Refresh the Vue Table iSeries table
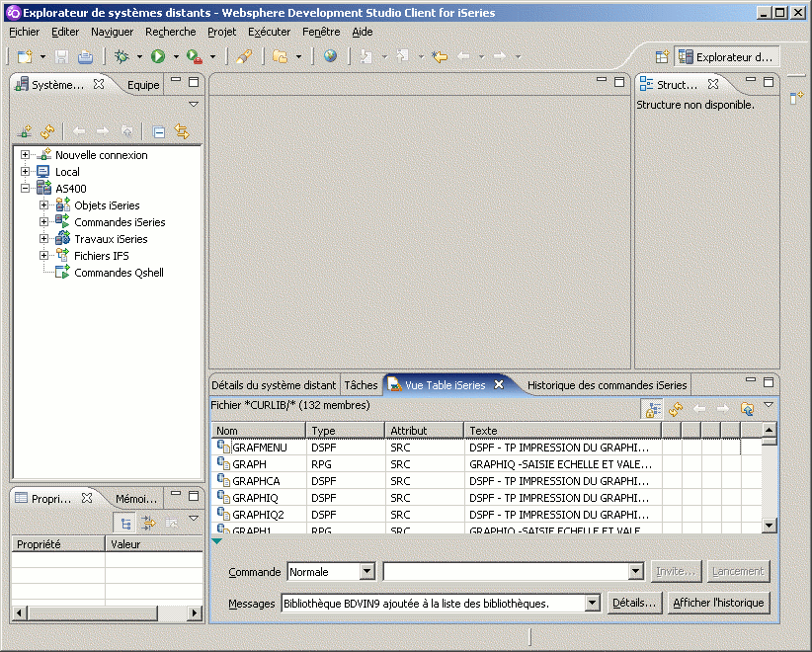The width and height of the screenshot is (812, 652). 676,409
